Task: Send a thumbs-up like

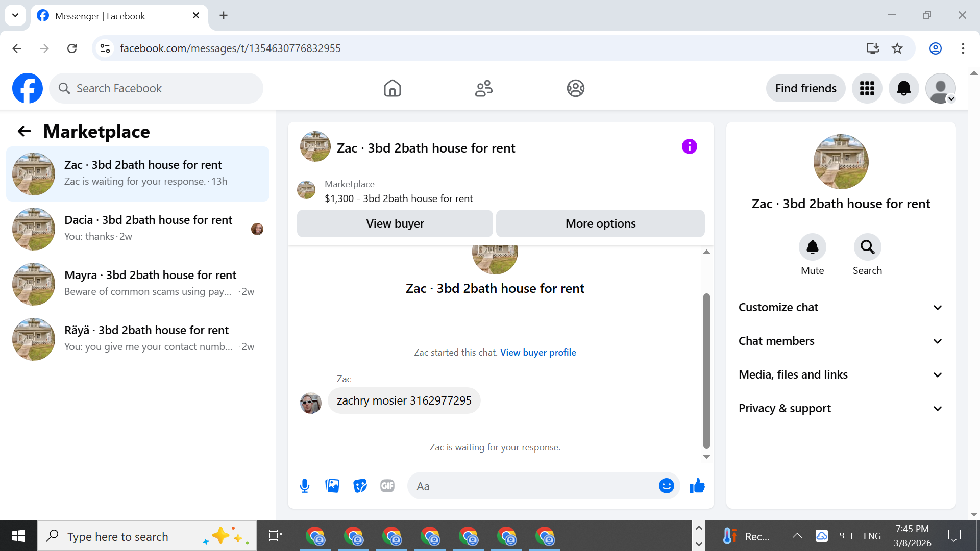Action: 697,486
